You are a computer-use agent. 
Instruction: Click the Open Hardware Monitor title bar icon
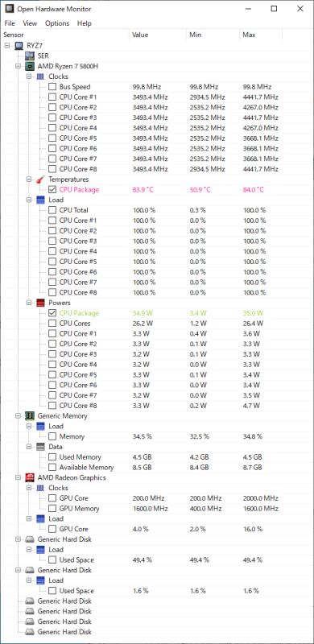(8, 9)
